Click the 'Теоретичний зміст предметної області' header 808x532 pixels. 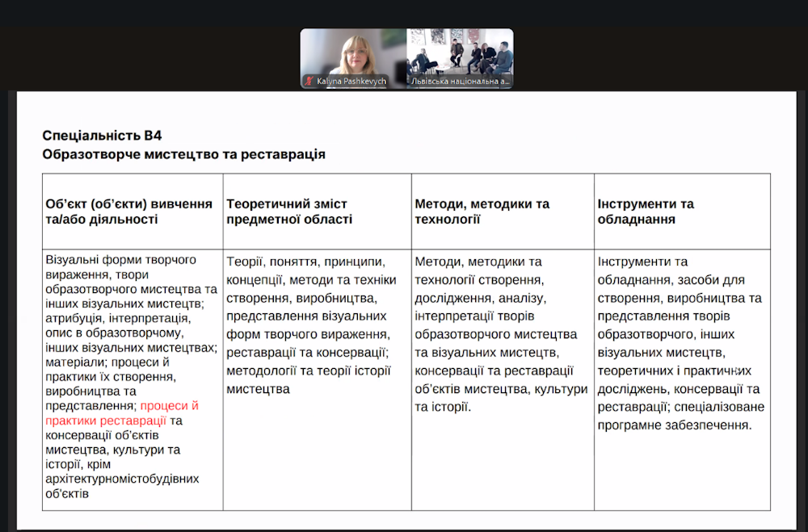(x=289, y=212)
